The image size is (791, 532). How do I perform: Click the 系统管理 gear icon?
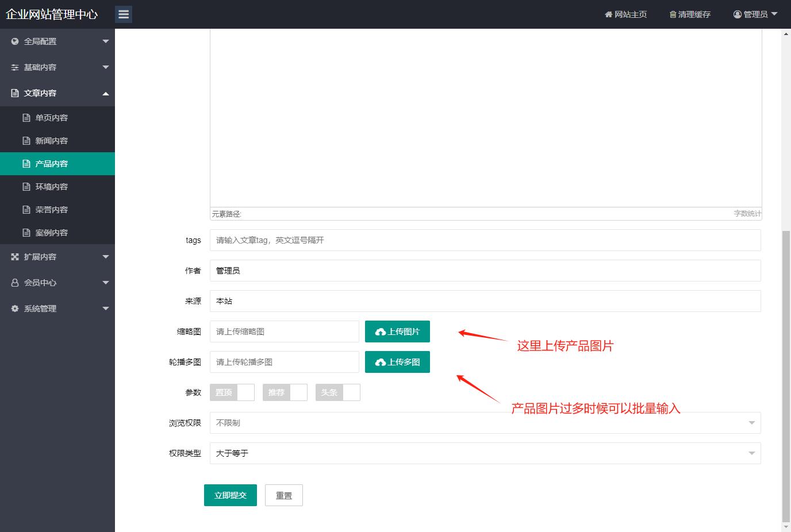pyautogui.click(x=15, y=309)
